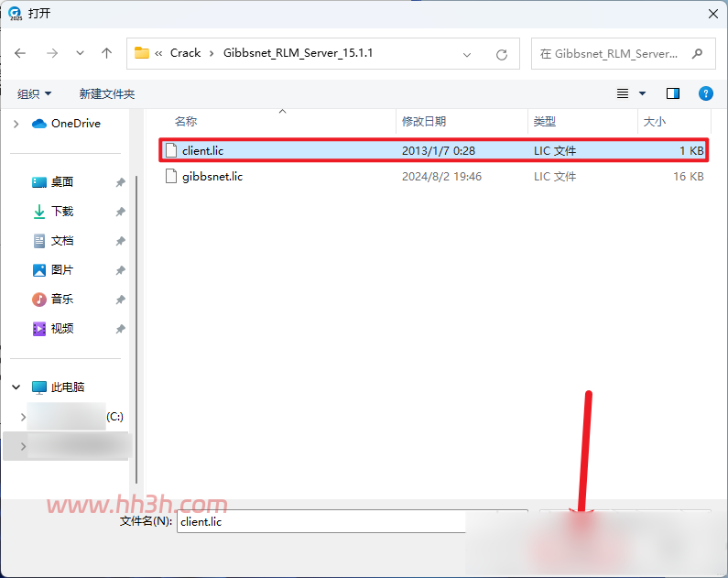Open 视频 in the sidebar

coord(52,329)
